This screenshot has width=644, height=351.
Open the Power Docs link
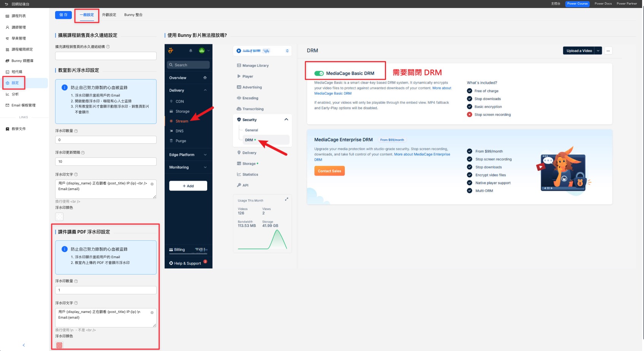coord(603,4)
